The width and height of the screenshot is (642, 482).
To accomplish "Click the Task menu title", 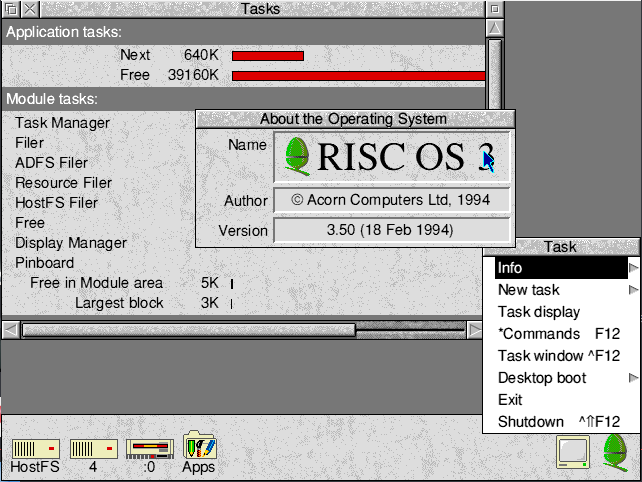I will 560,247.
